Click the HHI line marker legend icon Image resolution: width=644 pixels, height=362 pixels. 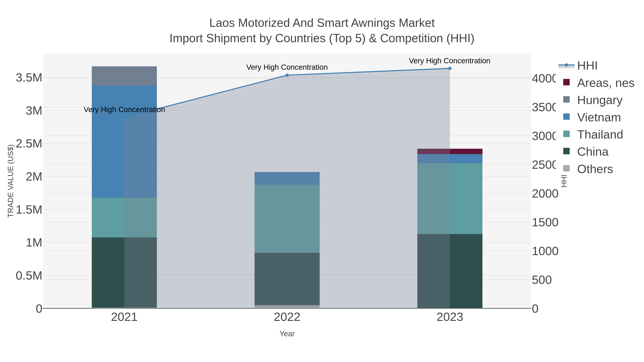coord(567,65)
